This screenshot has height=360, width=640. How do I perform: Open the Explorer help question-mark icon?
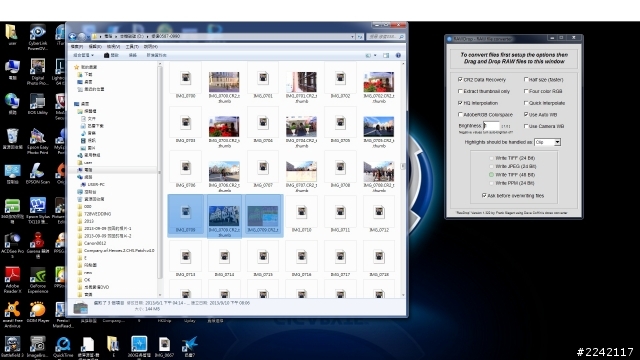pyautogui.click(x=398, y=55)
